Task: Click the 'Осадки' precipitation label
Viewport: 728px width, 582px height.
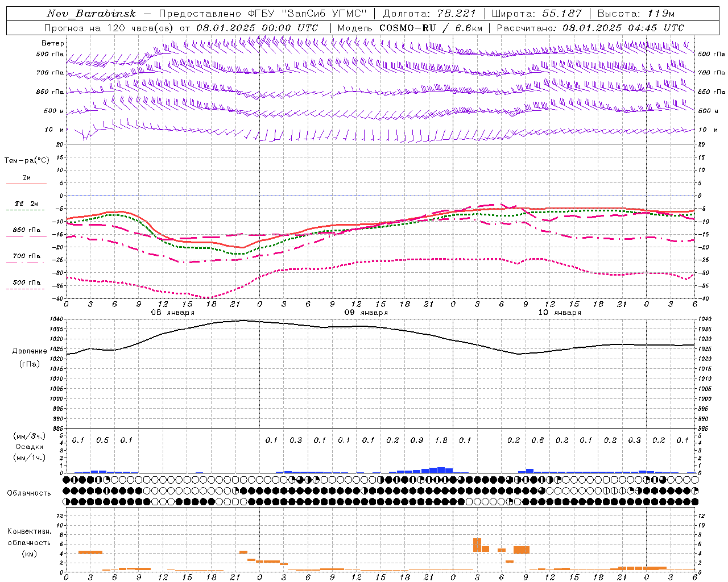Action: tap(30, 447)
